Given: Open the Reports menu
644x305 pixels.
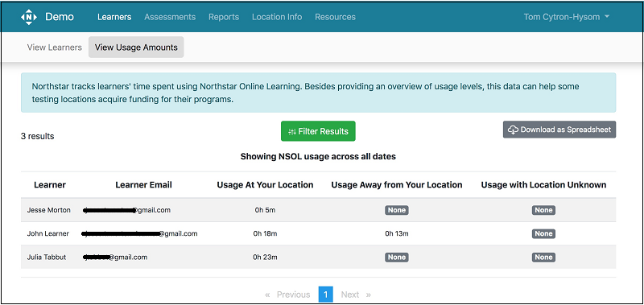Looking at the screenshot, I should (x=224, y=17).
